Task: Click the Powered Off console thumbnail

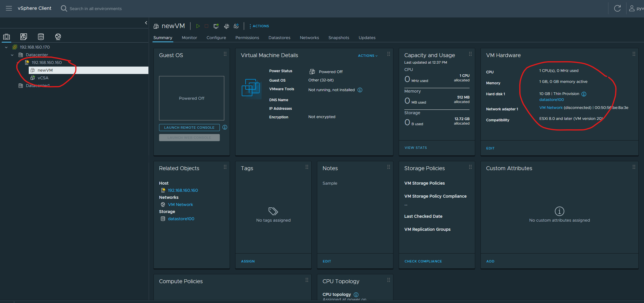Action: 192,98
